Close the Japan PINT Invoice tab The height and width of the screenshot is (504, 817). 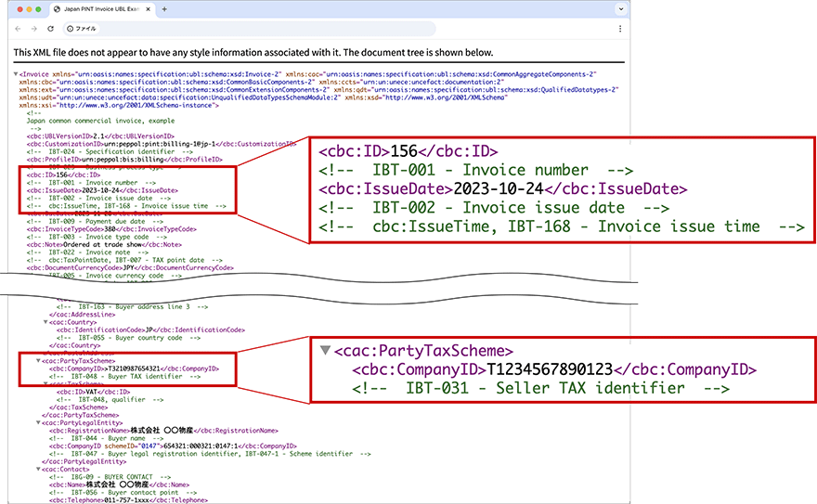tap(149, 8)
